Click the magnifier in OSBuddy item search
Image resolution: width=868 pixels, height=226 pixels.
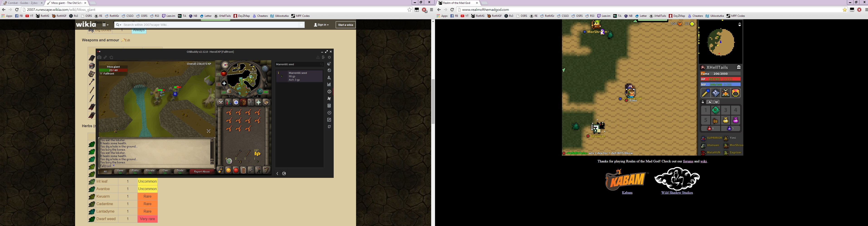(321, 64)
